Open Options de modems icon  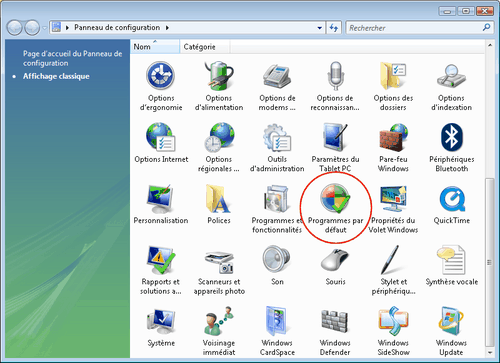[x=277, y=76]
